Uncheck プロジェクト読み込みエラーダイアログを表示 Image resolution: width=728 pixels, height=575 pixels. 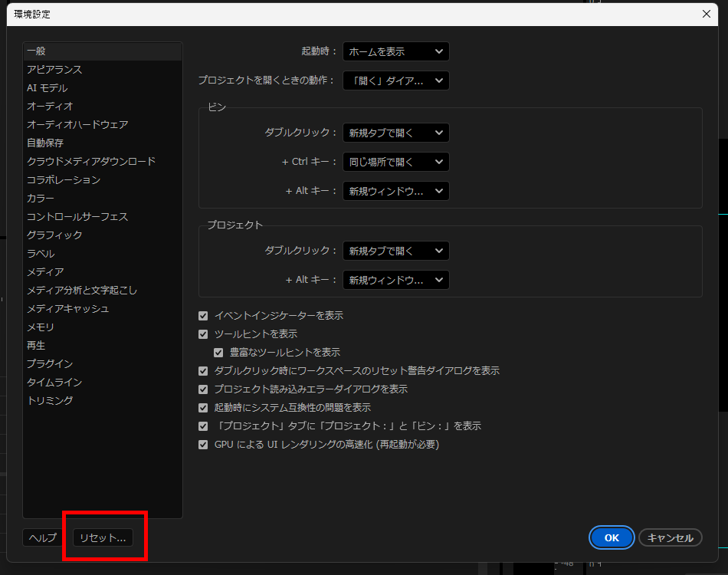pos(203,389)
